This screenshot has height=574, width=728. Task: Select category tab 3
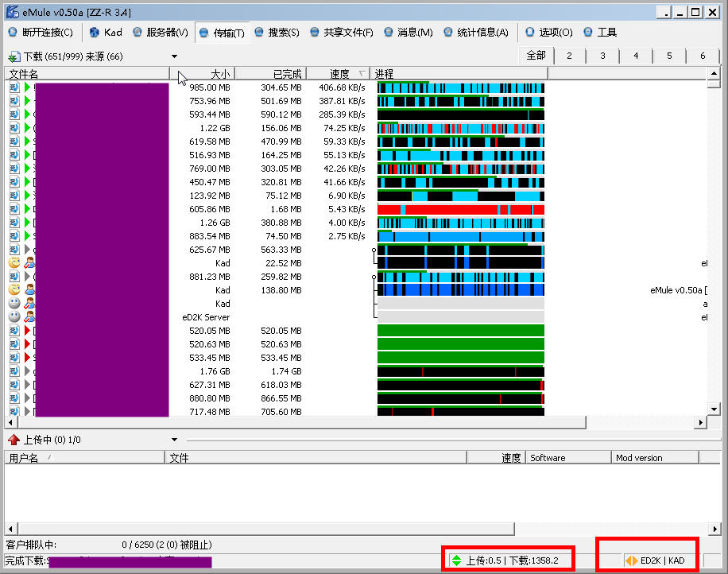coord(602,56)
